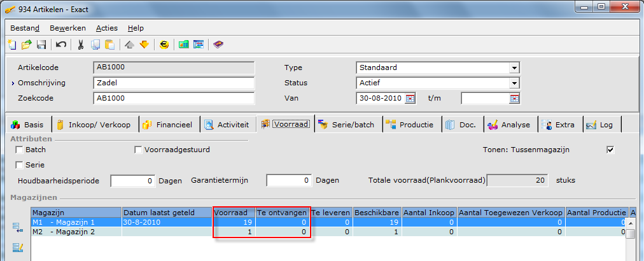Click the purple help book icon
The height and width of the screenshot is (261, 644).
click(218, 45)
